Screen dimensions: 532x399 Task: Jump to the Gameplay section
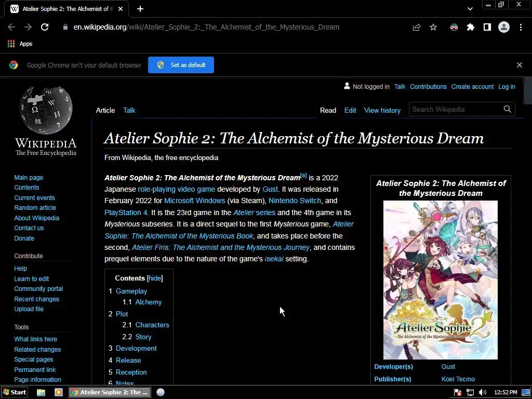coord(131,291)
